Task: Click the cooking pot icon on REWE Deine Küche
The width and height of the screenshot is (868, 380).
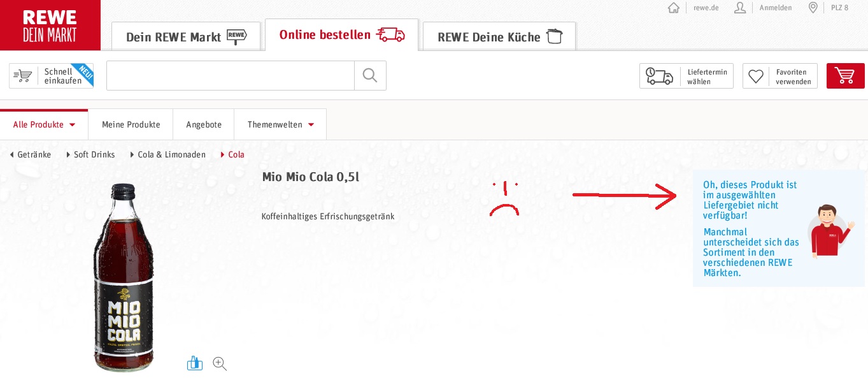Action: (x=554, y=36)
